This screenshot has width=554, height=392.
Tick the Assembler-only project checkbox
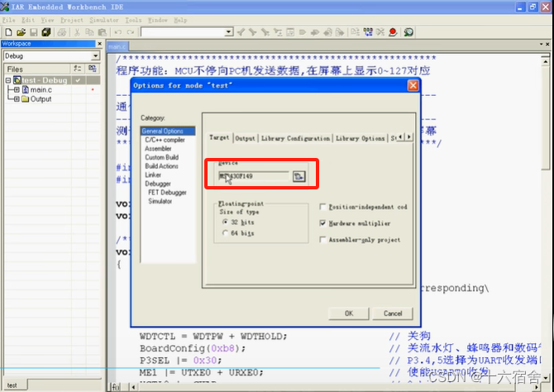click(322, 240)
